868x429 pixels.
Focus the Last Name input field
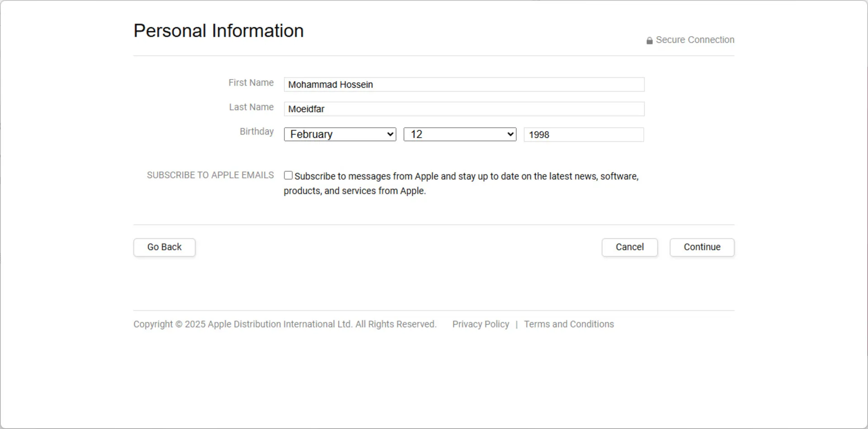coord(464,109)
